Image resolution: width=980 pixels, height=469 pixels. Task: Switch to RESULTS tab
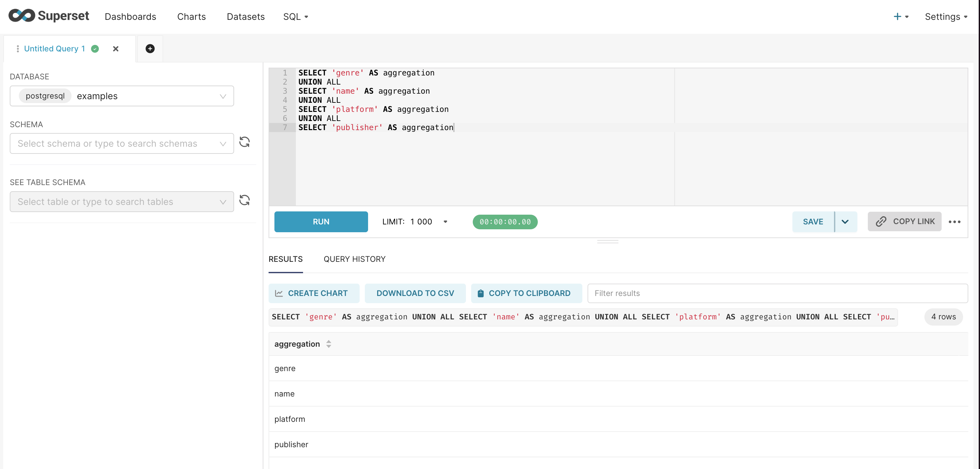(285, 259)
